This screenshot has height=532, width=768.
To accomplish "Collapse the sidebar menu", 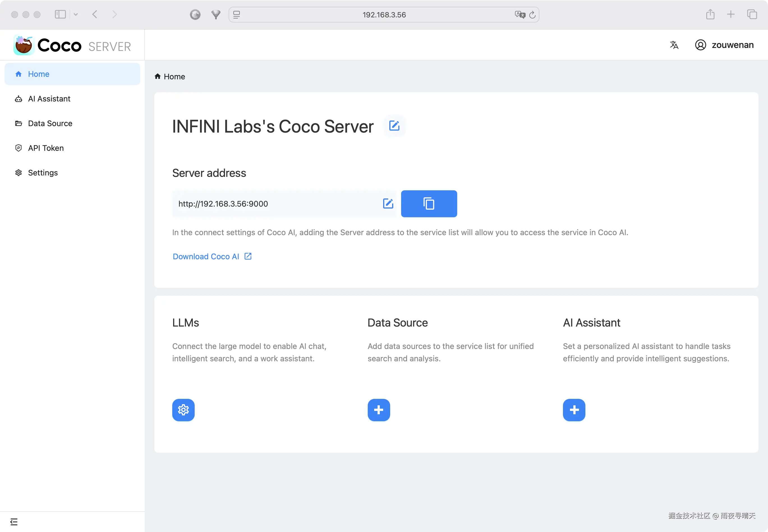I will (14, 522).
